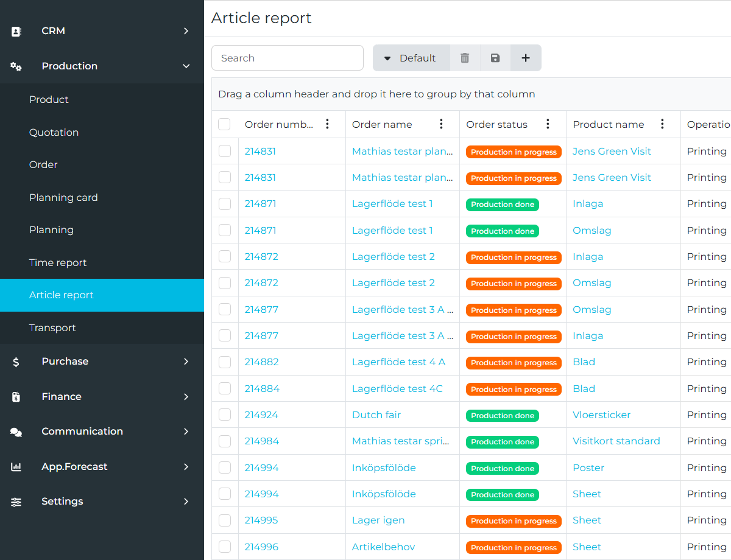Toggle the select-all header checkbox
The height and width of the screenshot is (560, 731).
(224, 124)
